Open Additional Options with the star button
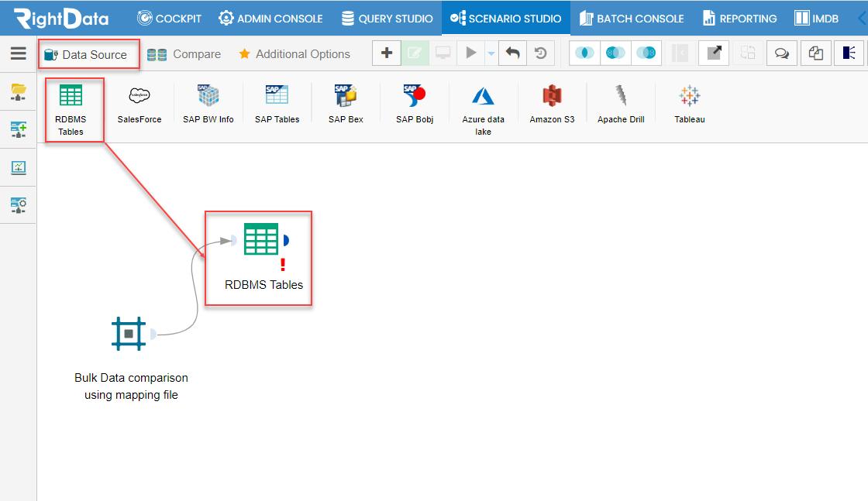 [x=294, y=53]
